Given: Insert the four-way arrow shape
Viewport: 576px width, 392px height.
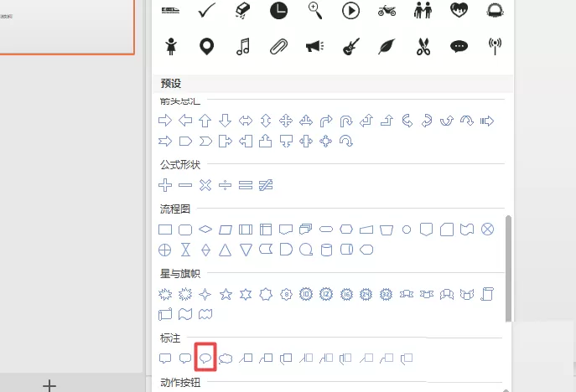Looking at the screenshot, I should (285, 121).
